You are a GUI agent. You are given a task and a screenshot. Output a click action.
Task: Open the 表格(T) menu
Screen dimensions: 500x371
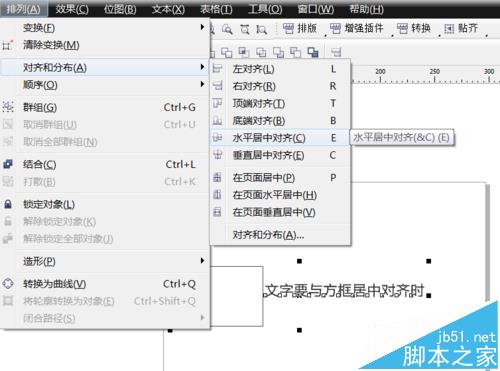click(x=216, y=9)
